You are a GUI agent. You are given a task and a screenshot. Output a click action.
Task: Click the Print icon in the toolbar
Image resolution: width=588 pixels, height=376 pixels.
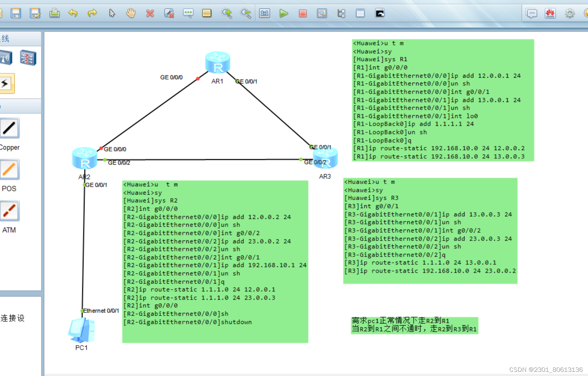[x=55, y=13]
